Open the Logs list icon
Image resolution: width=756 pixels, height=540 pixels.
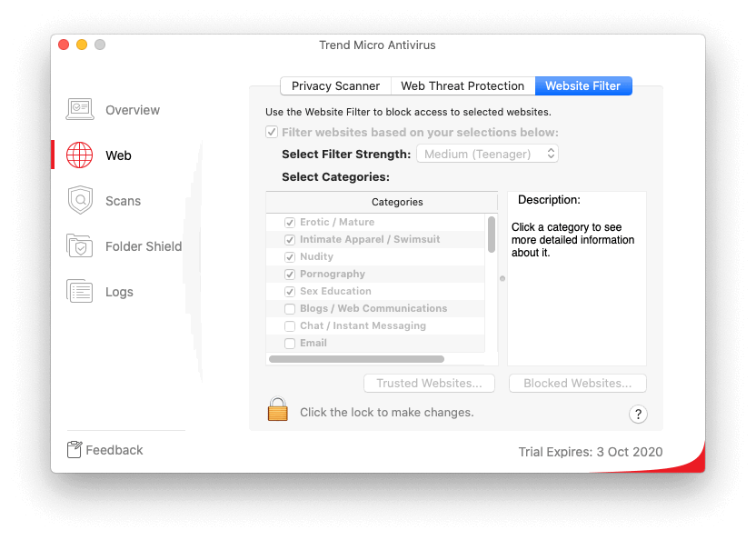[x=80, y=291]
